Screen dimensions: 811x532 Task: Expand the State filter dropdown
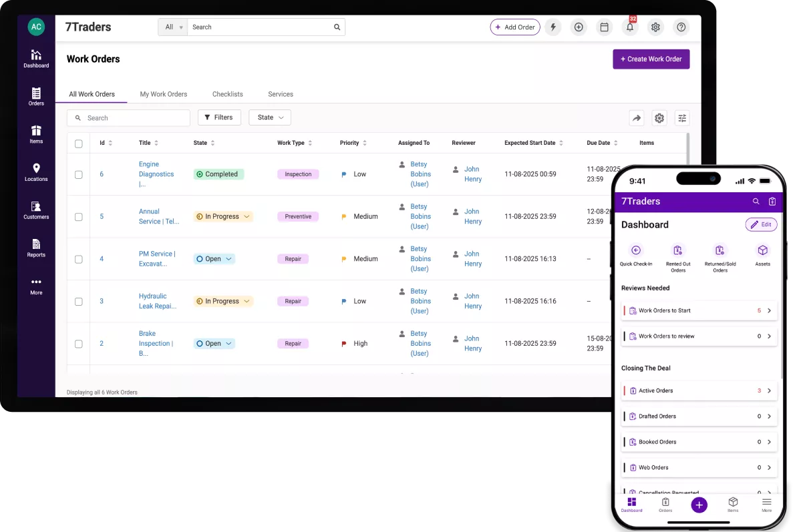pyautogui.click(x=270, y=117)
